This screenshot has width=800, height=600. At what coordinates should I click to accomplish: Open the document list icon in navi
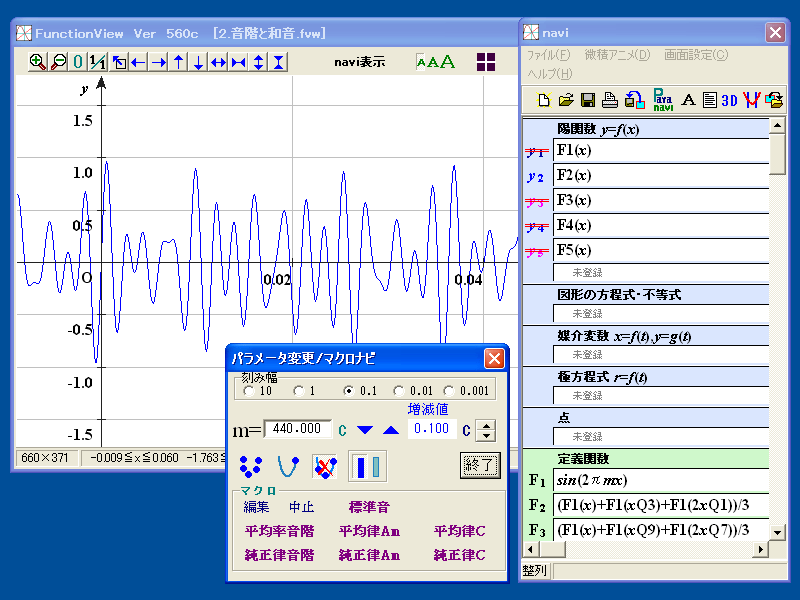710,100
